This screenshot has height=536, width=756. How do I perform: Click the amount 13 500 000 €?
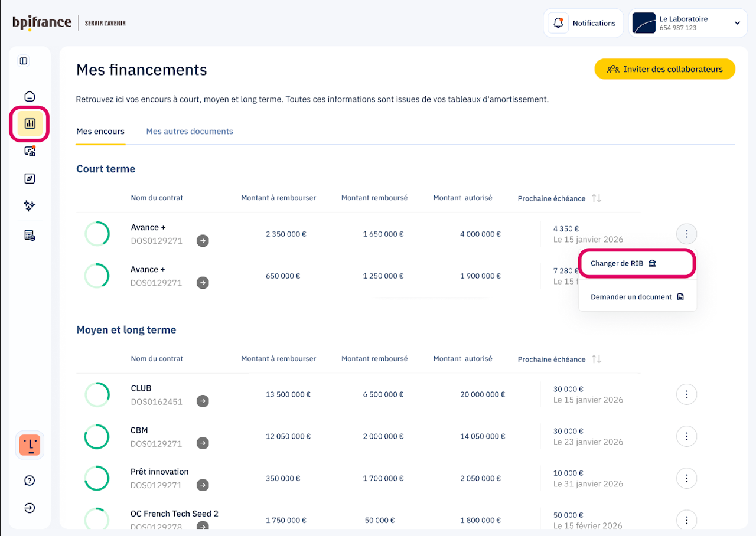coord(288,394)
